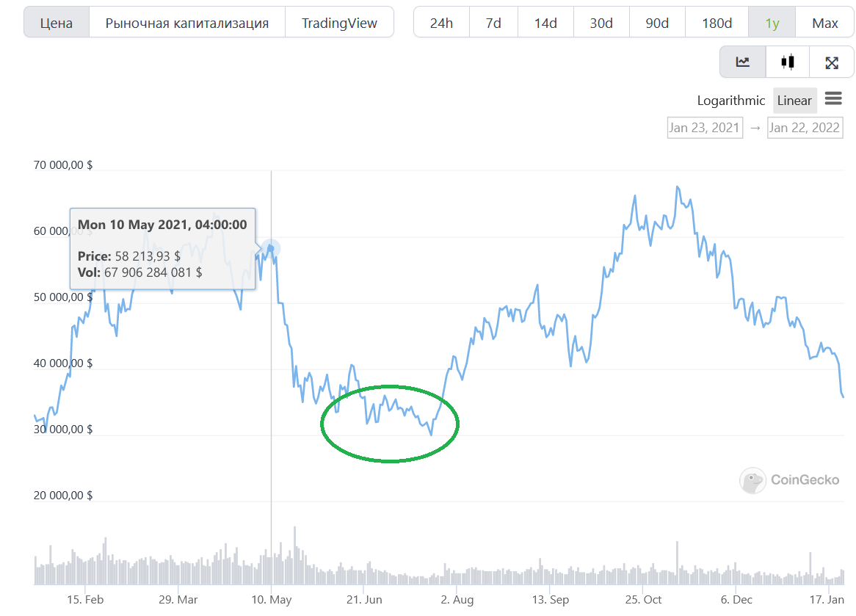
Task: Show the 30d price range
Action: [601, 22]
